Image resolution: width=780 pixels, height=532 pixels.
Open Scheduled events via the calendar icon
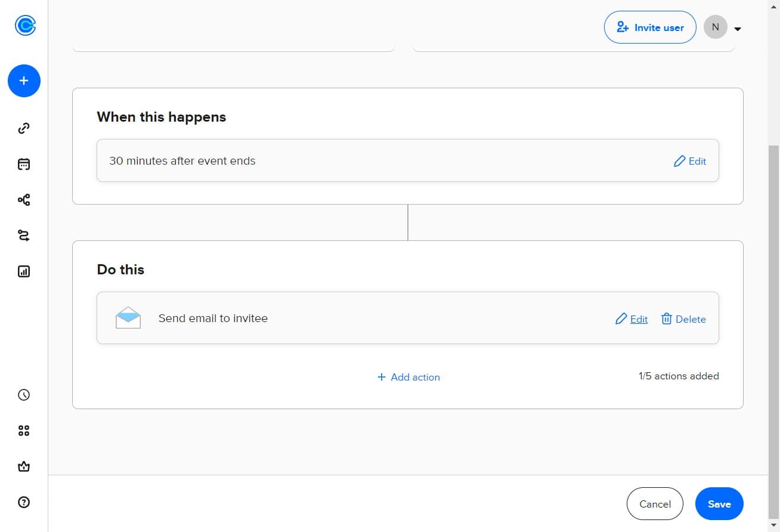pos(24,164)
